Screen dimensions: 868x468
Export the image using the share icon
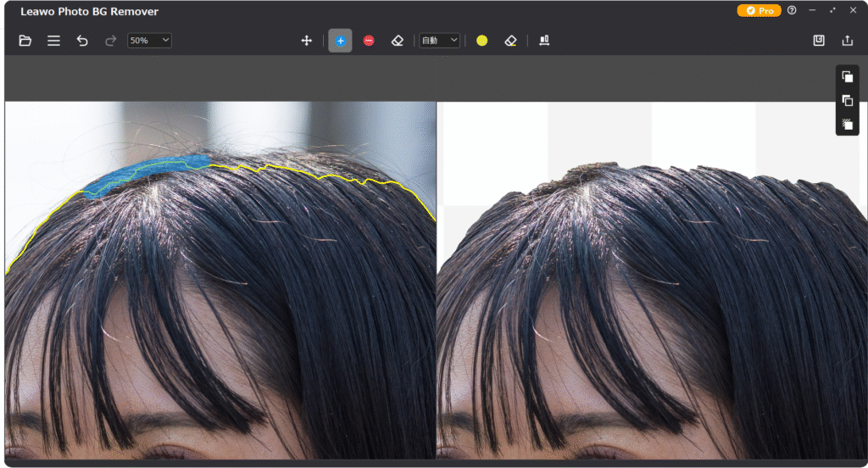click(x=847, y=41)
